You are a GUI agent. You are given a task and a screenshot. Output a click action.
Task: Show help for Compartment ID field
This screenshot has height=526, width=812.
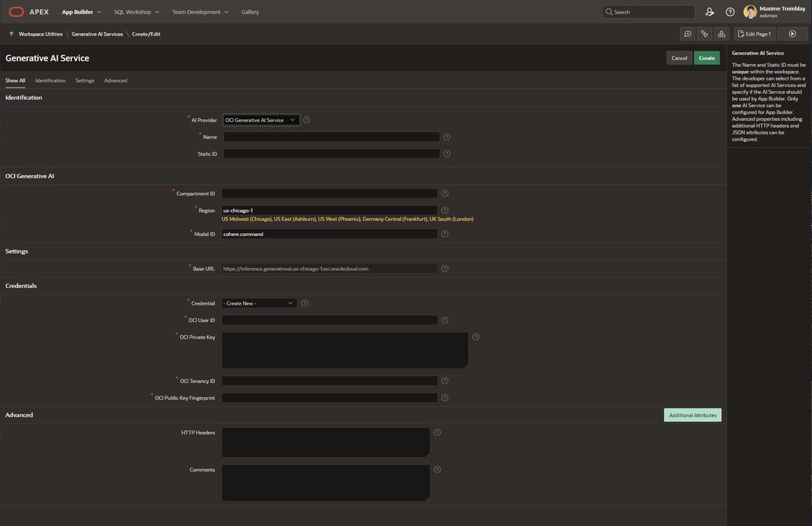(x=445, y=193)
